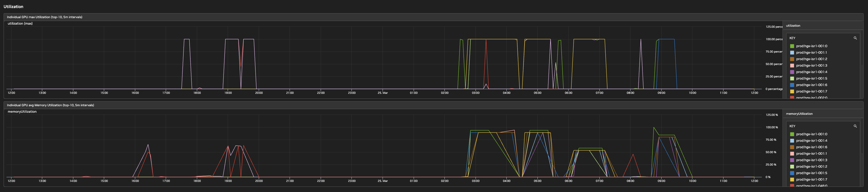Image resolution: width=868 pixels, height=192 pixels.
Task: Click the "100.00 %" y-axis label in memory chart
Action: pos(772,127)
